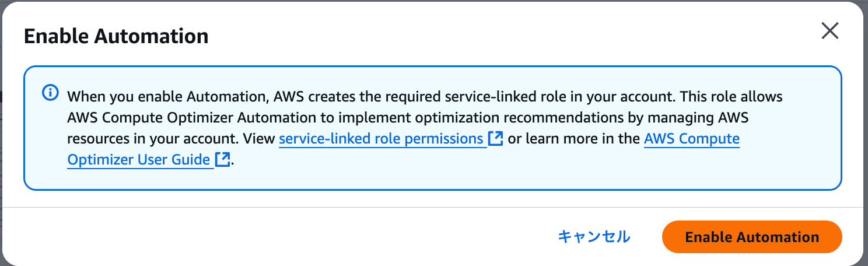Click "AWS Compute" link text ending third line
Image resolution: width=868 pixels, height=266 pixels.
(691, 139)
